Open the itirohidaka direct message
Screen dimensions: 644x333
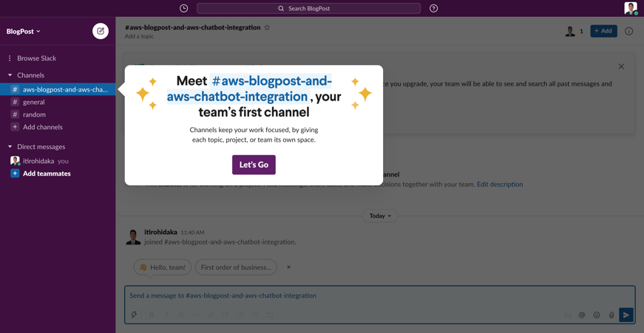[38, 161]
